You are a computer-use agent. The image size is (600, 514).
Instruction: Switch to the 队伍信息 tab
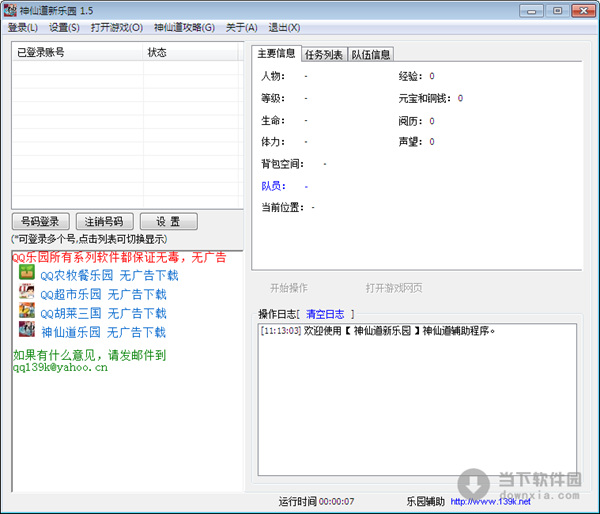pyautogui.click(x=370, y=54)
